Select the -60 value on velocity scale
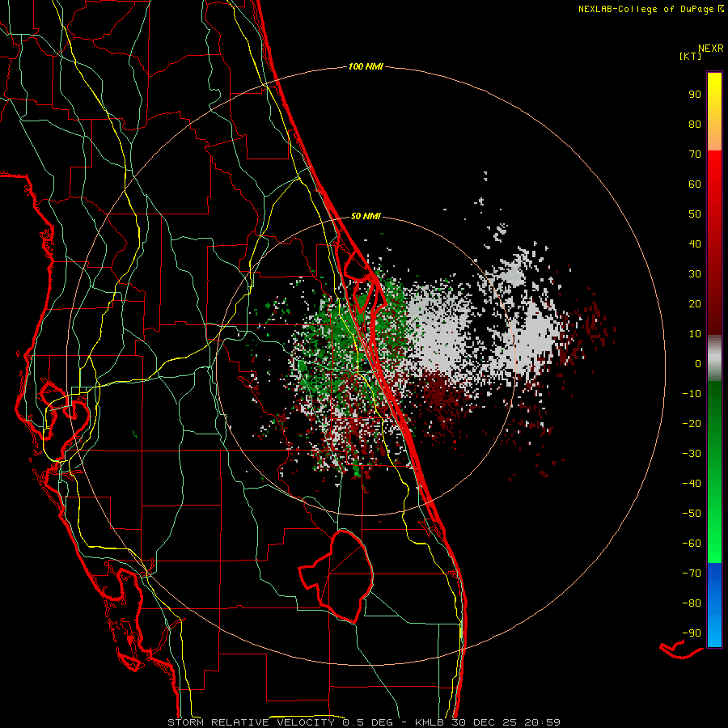Screen dimensions: 728x728 pos(692,544)
